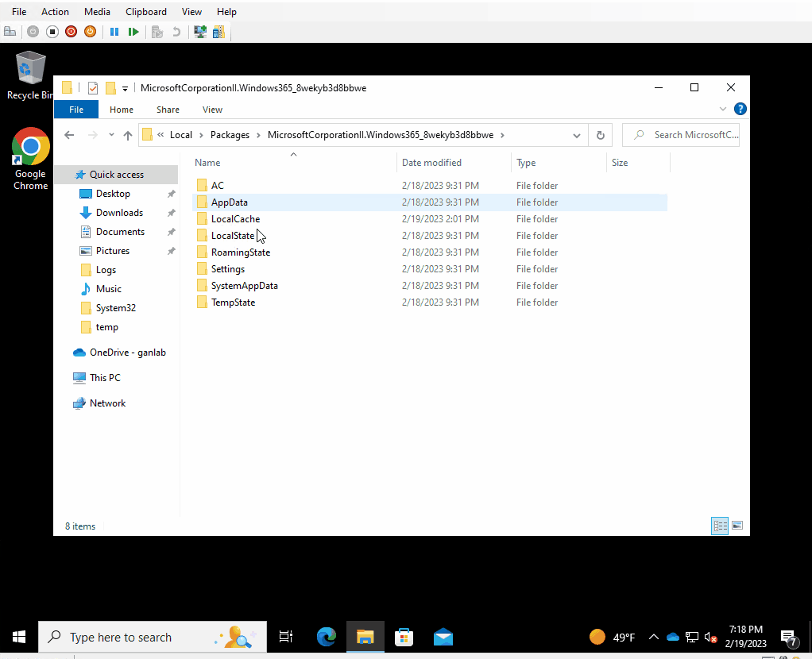Click the red Shut Down VM icon
The height and width of the screenshot is (659, 812).
pos(72,32)
